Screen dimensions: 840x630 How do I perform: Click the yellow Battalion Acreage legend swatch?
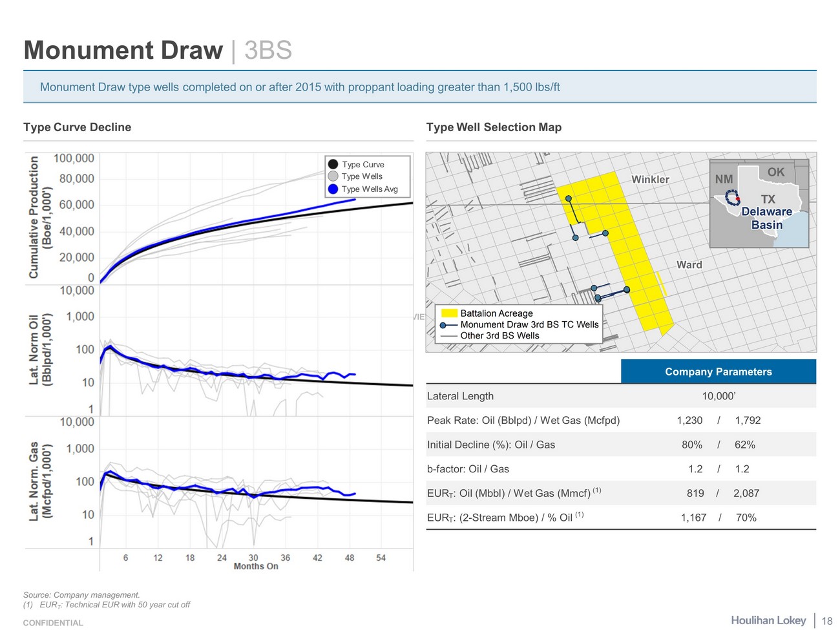[448, 313]
